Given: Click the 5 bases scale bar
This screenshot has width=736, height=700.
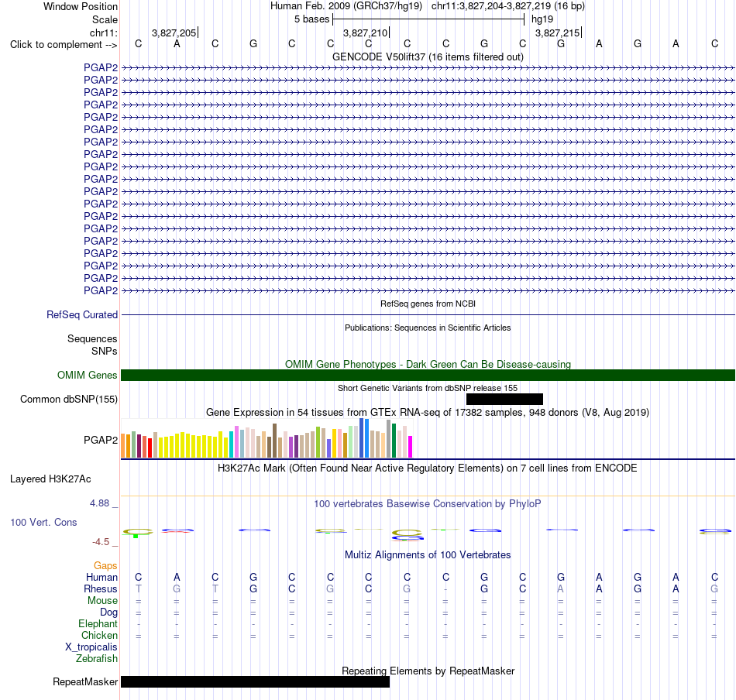Looking at the screenshot, I should (428, 19).
